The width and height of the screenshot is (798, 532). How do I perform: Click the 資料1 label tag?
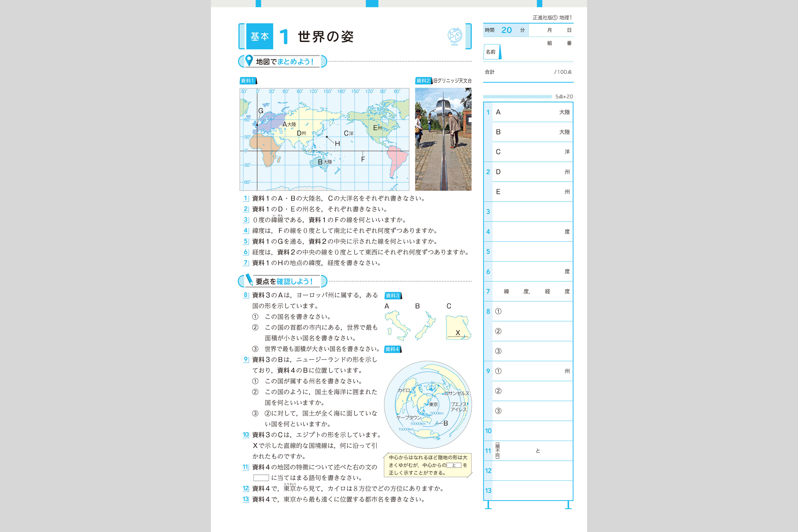(x=248, y=81)
